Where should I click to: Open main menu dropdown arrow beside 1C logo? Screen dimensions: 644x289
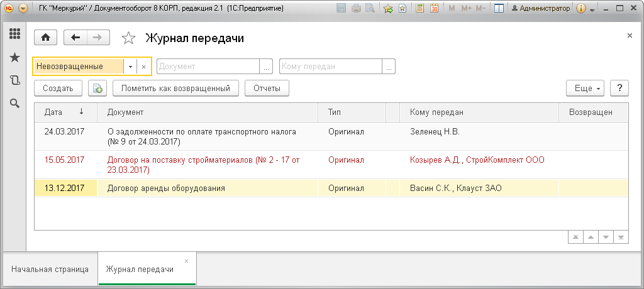coord(23,8)
